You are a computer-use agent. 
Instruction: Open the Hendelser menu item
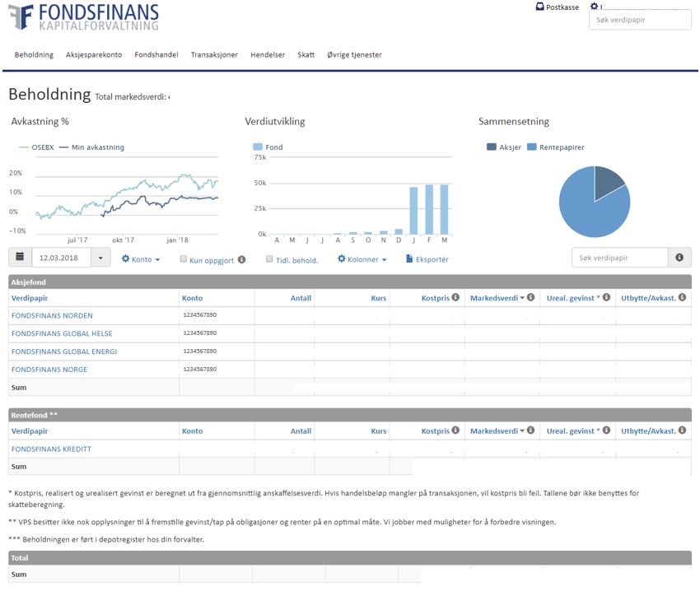tap(268, 54)
